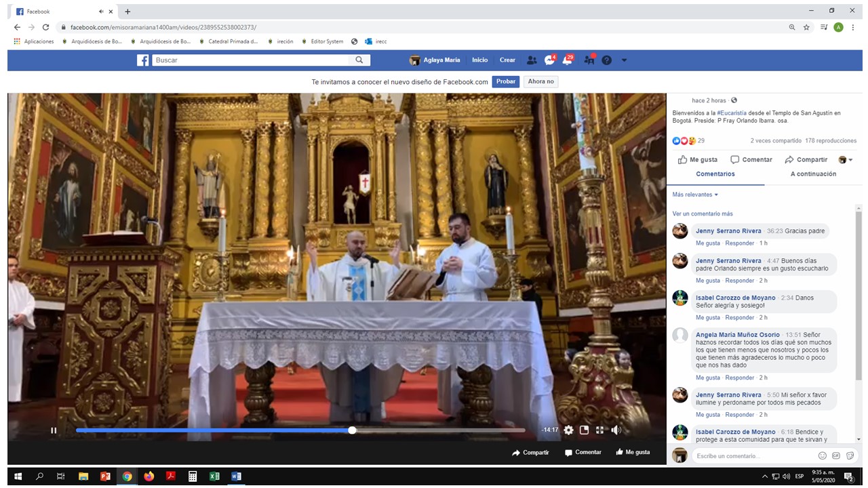Image resolution: width=868 pixels, height=488 pixels.
Task: Switch to the A continuación tab
Action: click(x=813, y=174)
